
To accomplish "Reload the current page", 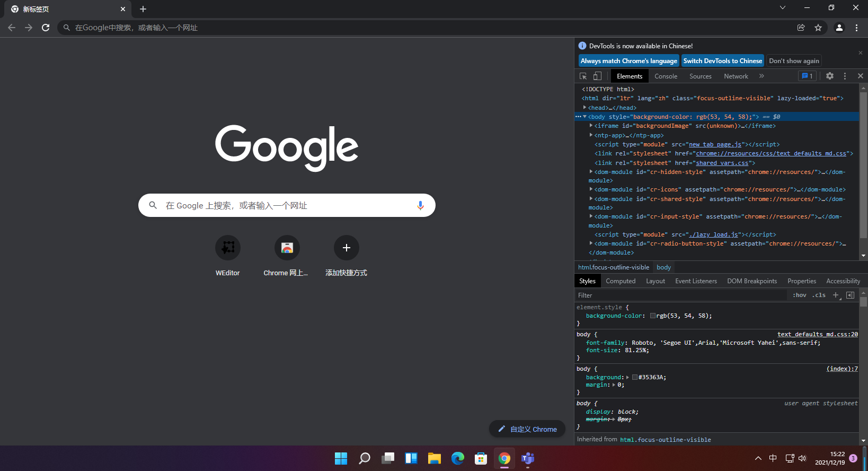I will pyautogui.click(x=46, y=28).
